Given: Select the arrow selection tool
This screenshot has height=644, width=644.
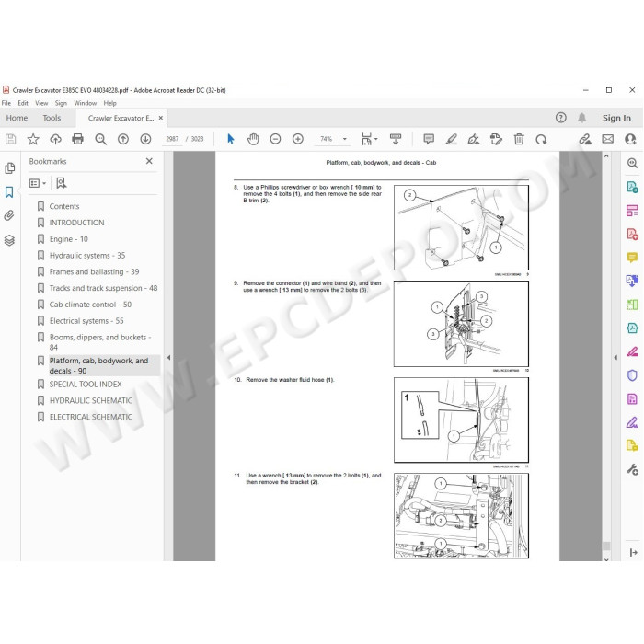Looking at the screenshot, I should click(x=230, y=139).
